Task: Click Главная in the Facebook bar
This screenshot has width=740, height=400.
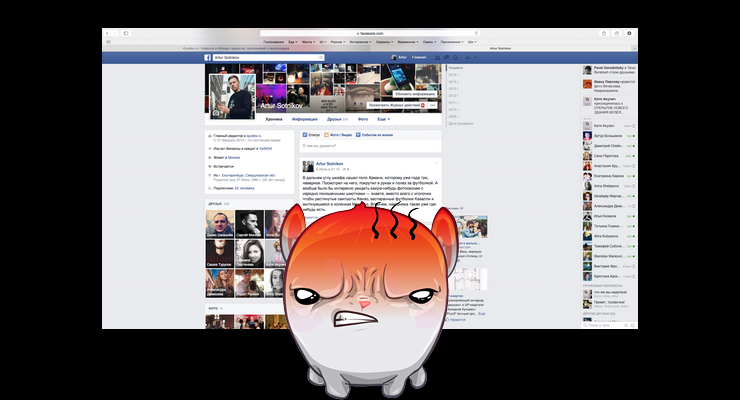Action: [419, 58]
